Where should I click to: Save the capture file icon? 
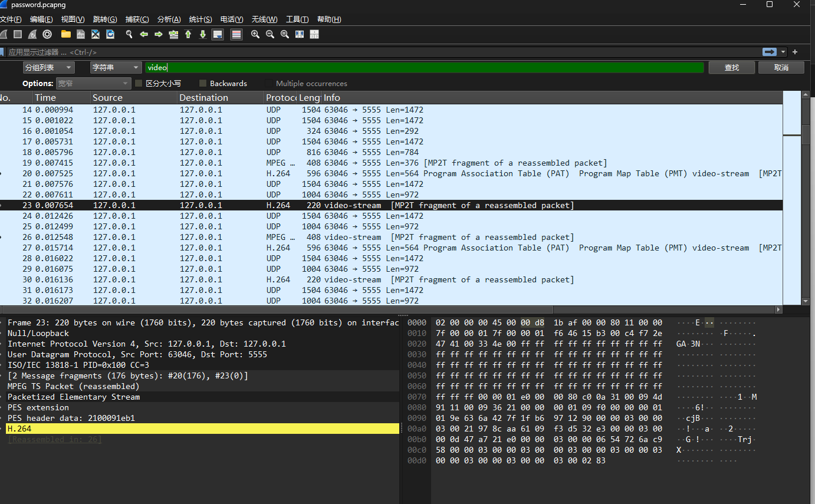81,34
